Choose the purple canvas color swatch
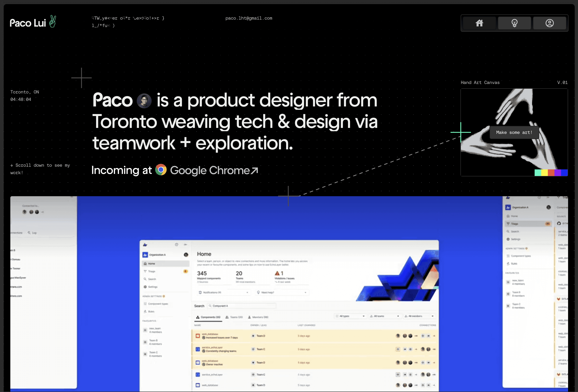This screenshot has width=578, height=392. point(558,173)
